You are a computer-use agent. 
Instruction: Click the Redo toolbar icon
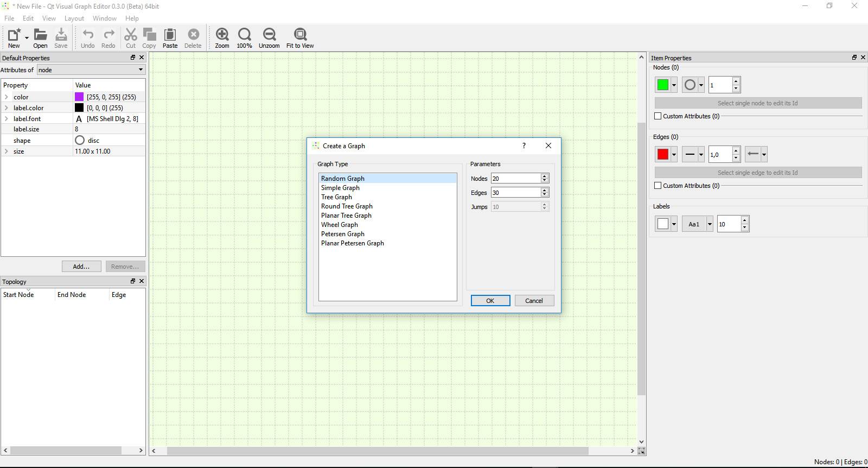click(108, 35)
